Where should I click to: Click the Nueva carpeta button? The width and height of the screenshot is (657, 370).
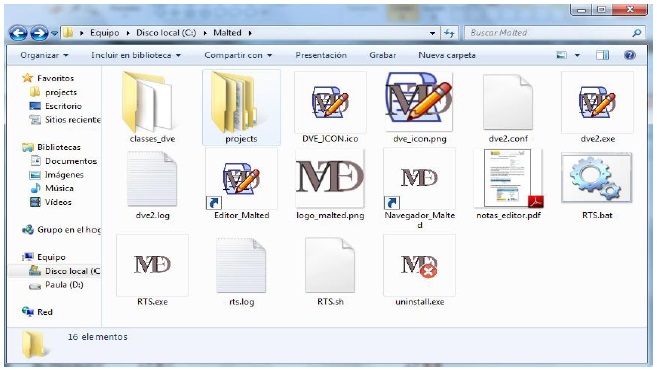coord(447,55)
